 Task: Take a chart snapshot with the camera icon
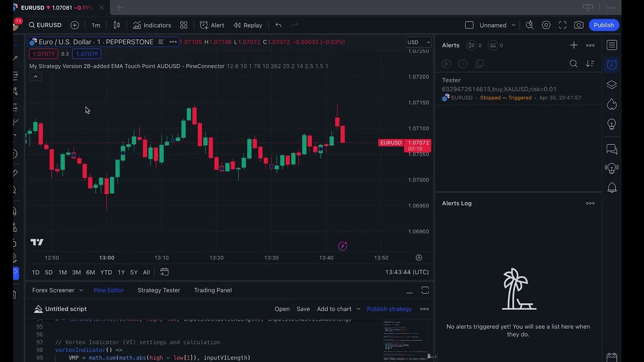579,25
